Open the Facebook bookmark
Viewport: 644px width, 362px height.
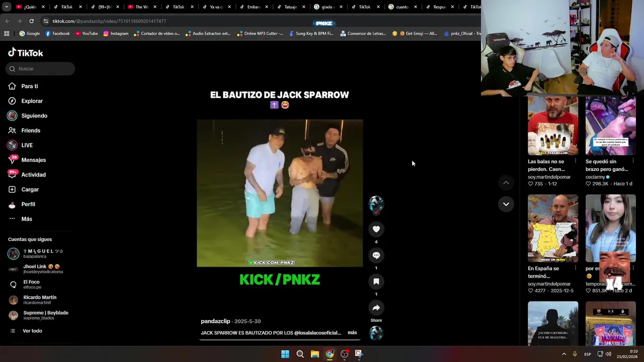click(57, 34)
